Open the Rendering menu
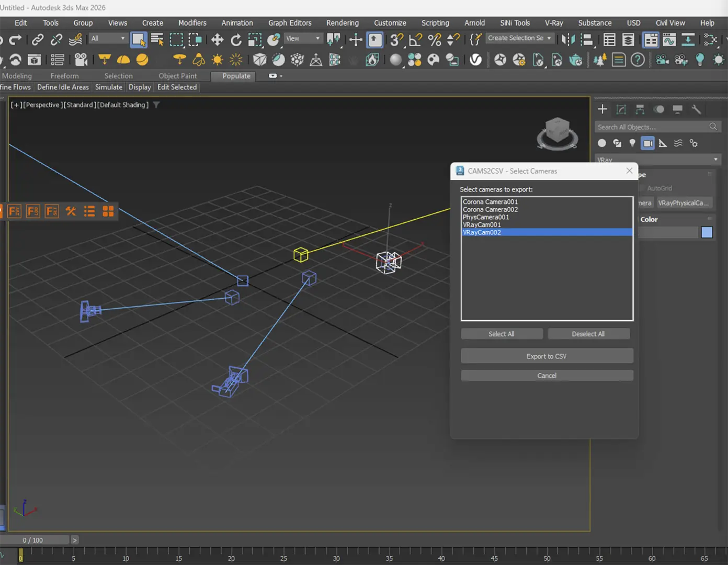This screenshot has width=728, height=565. pos(343,23)
